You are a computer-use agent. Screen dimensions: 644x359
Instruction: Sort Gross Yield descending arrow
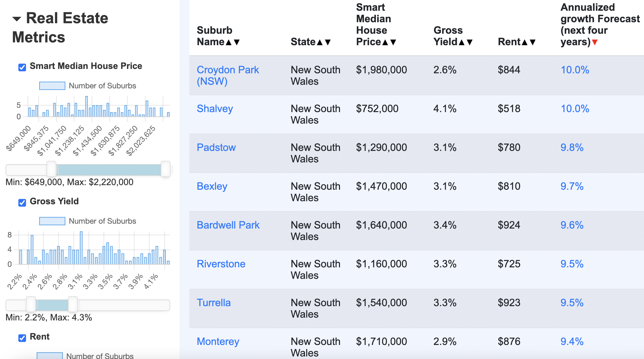tap(470, 42)
